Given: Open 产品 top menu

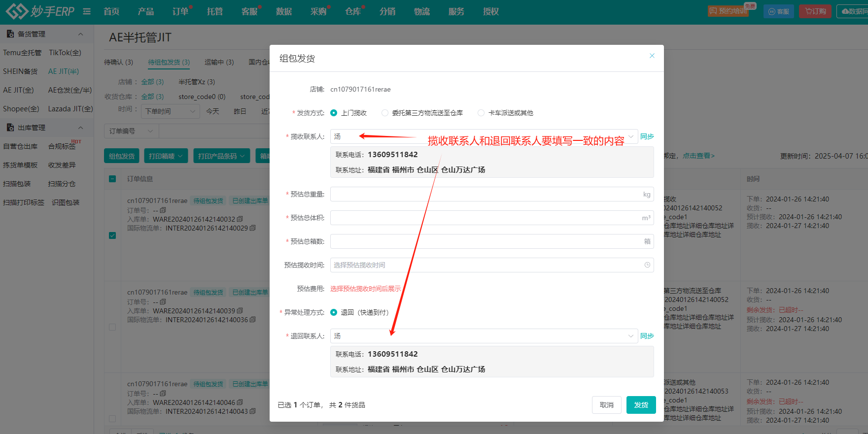Looking at the screenshot, I should tap(146, 11).
